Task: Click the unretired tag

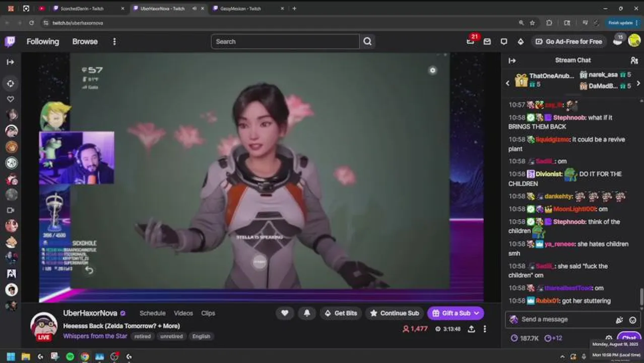Action: click(x=171, y=336)
